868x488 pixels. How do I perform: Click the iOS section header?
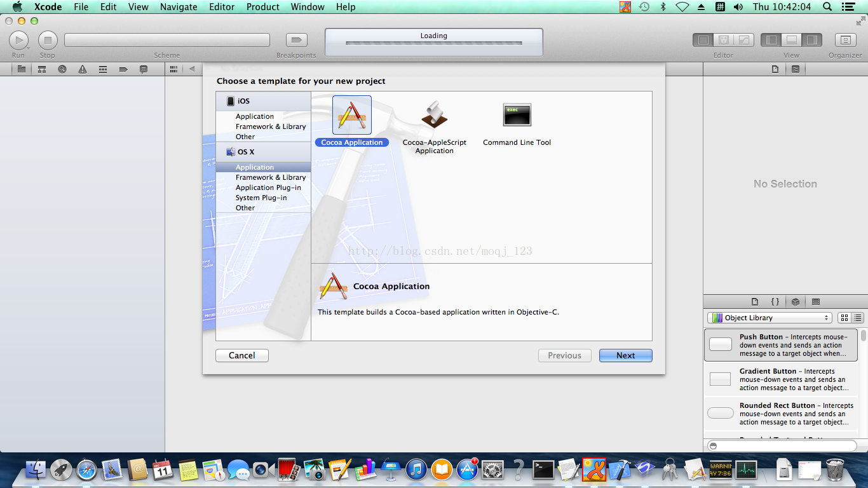coord(263,101)
